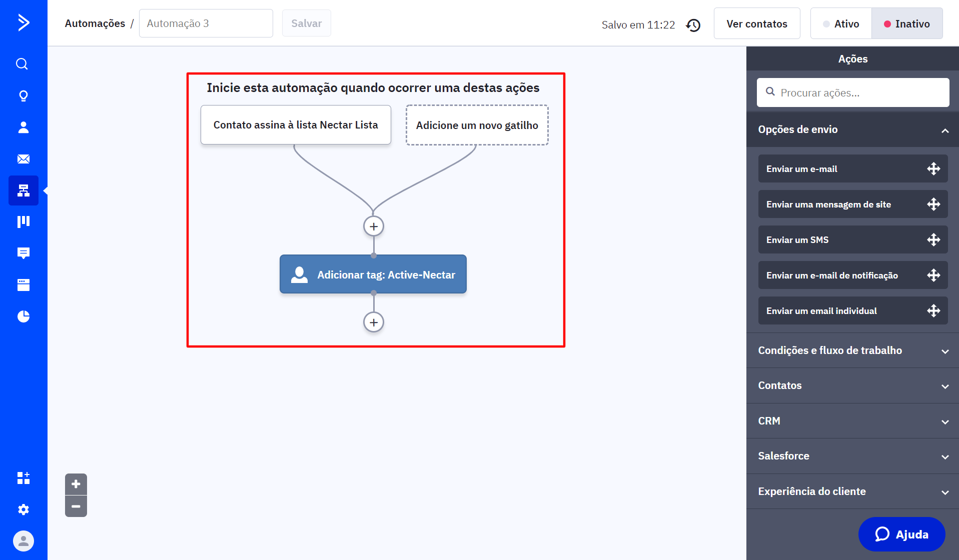The width and height of the screenshot is (959, 560).
Task: Open the Reports pie chart icon
Action: click(x=24, y=316)
